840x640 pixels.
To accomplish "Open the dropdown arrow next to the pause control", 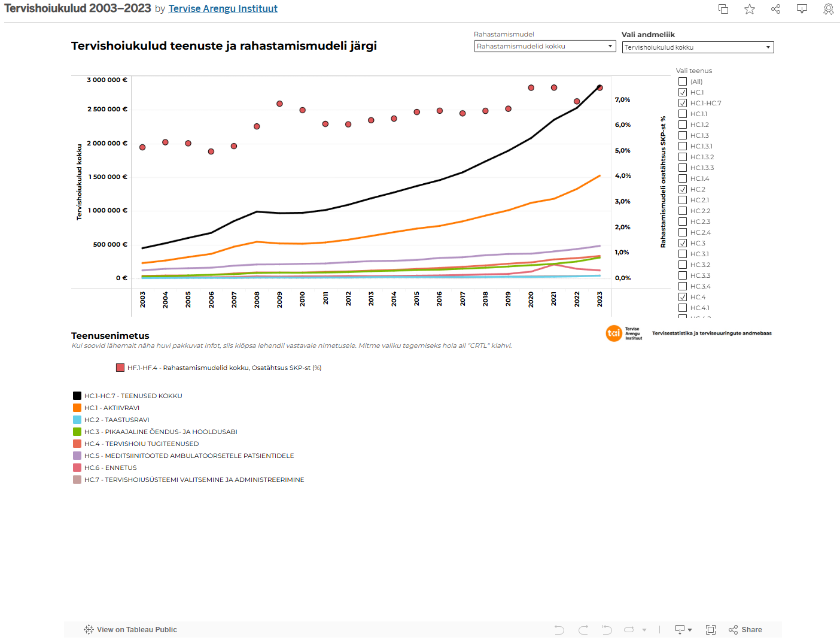I will point(644,629).
